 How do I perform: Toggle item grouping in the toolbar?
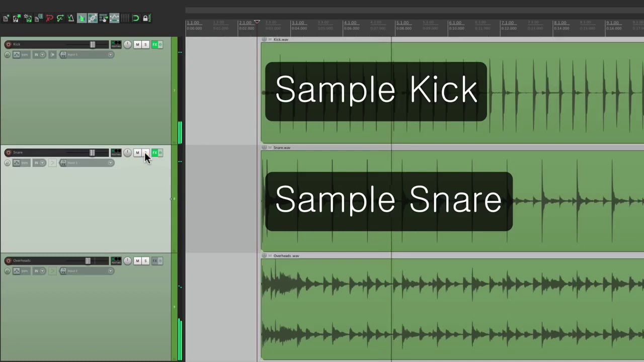(x=93, y=18)
